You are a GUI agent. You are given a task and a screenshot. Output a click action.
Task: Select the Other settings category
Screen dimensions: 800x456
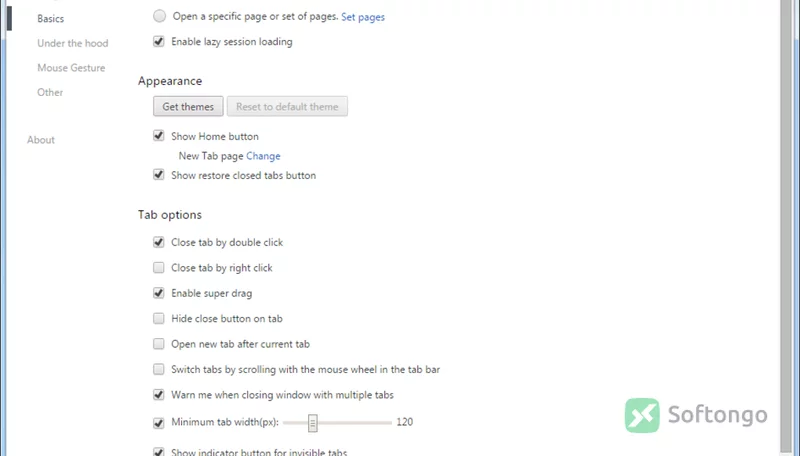pos(50,92)
